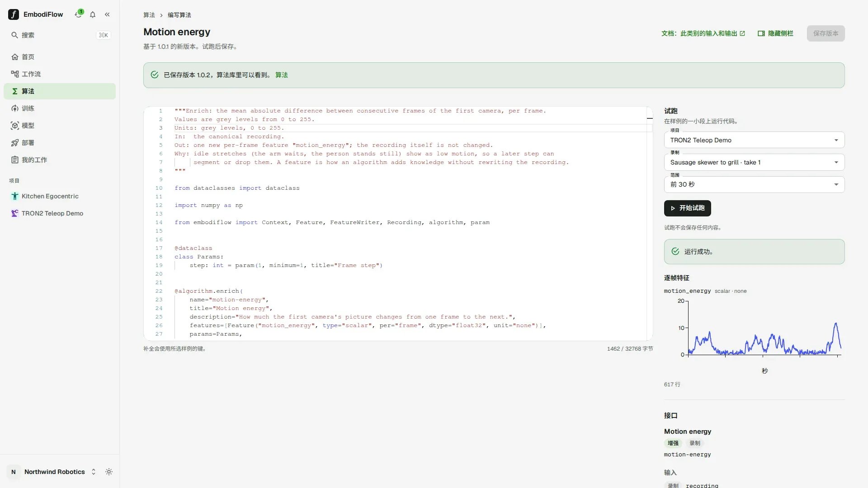The width and height of the screenshot is (868, 488).
Task: Click the check icon in 运行成功 notice
Action: (x=675, y=252)
